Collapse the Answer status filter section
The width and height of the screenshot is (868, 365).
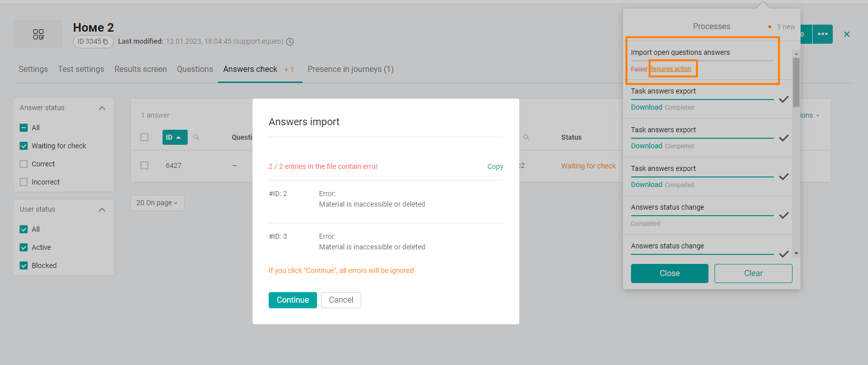click(x=102, y=108)
